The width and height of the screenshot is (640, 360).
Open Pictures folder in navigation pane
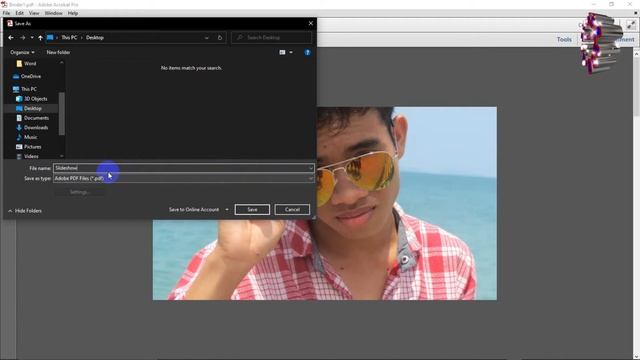point(32,147)
